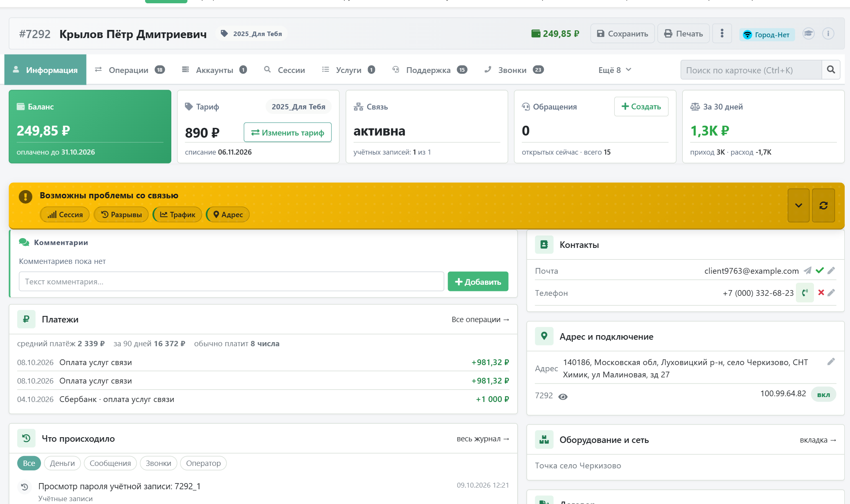Click the Сессия chip in the banner

pyautogui.click(x=65, y=214)
